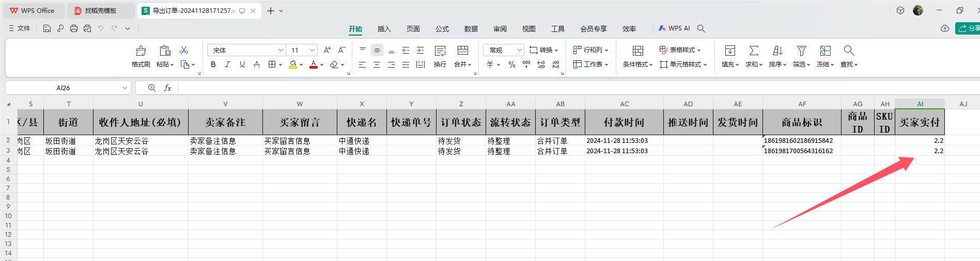Viewport: 980px width, 261px height.
Task: Switch to the 视图 ribbon tab
Action: click(x=528, y=29)
